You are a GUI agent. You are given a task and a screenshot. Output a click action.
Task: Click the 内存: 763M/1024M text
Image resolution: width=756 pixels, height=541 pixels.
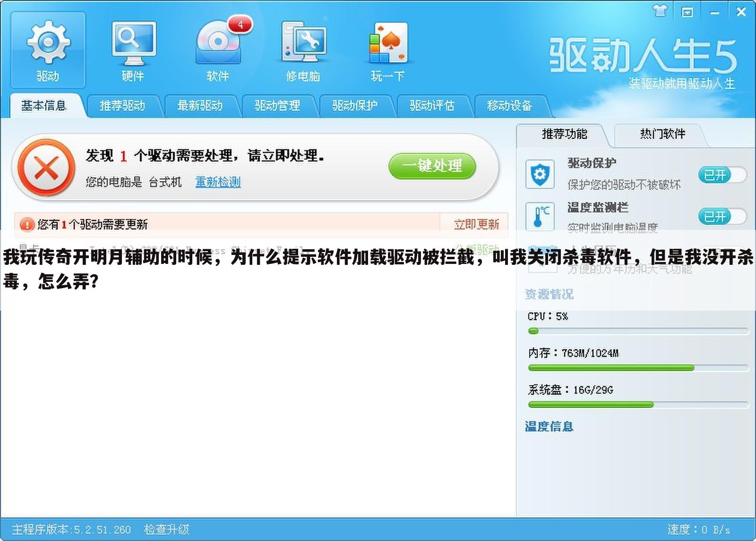click(x=573, y=353)
